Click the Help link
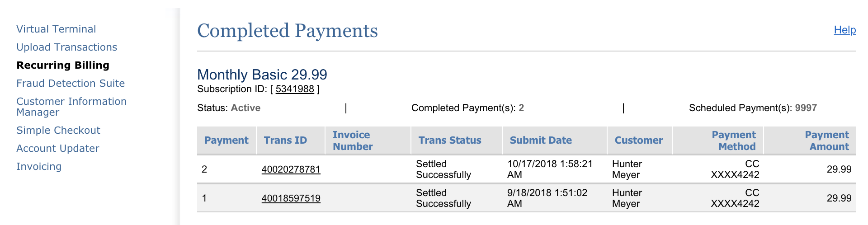 844,30
